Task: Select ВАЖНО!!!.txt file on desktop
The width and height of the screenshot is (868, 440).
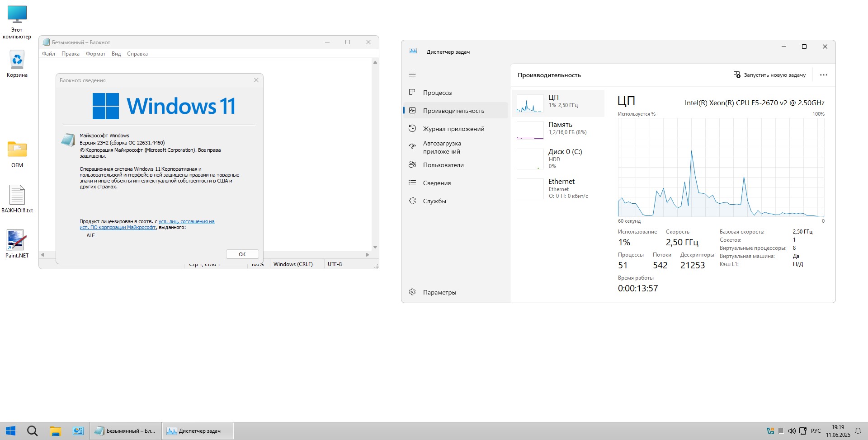Action: pyautogui.click(x=17, y=199)
